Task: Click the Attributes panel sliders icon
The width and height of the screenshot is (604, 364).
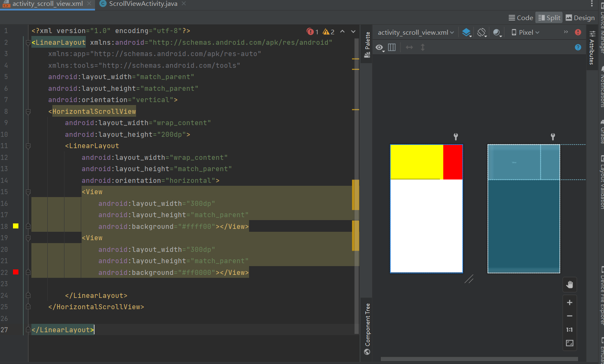Action: click(x=592, y=34)
